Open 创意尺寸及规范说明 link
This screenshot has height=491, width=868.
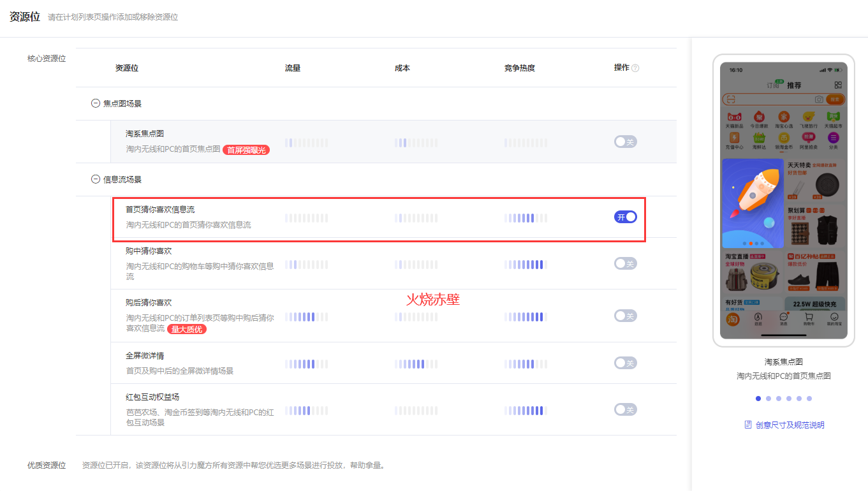click(x=790, y=425)
